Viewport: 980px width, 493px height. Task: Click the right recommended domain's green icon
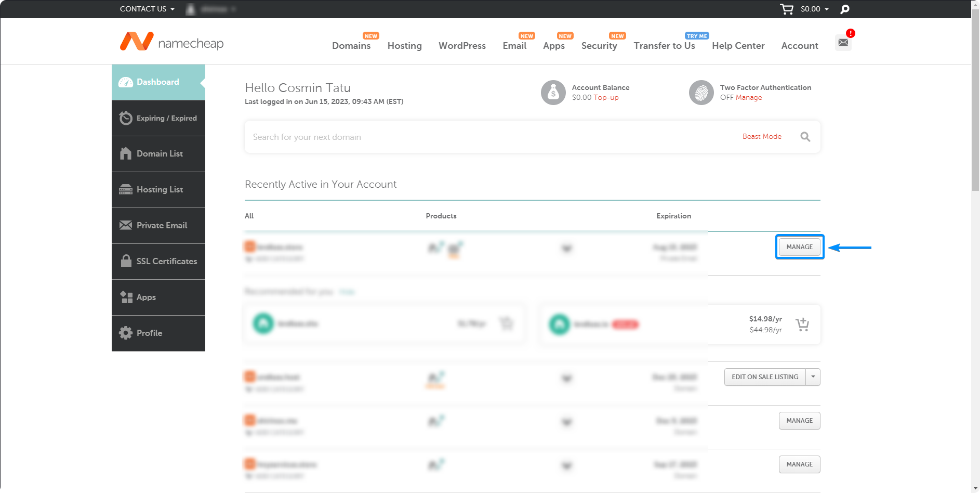[560, 325]
